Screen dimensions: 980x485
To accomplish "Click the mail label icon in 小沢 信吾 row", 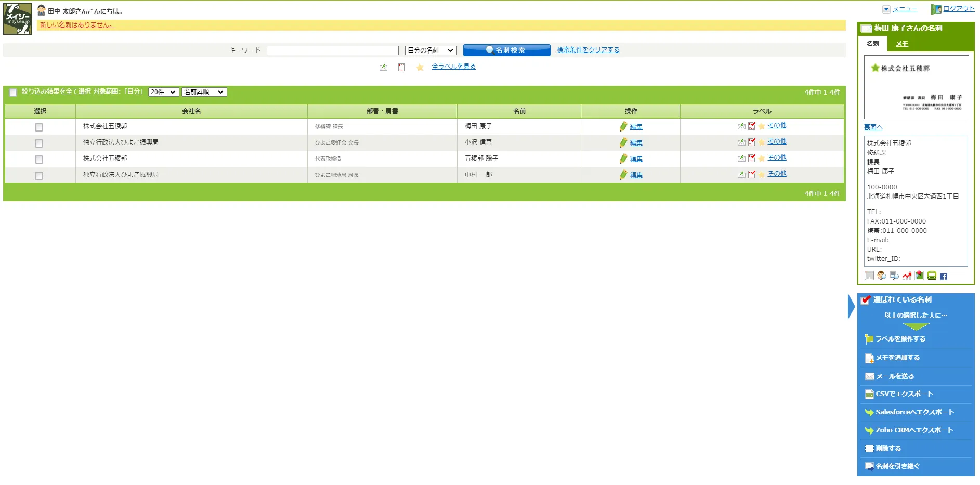I will pyautogui.click(x=741, y=142).
